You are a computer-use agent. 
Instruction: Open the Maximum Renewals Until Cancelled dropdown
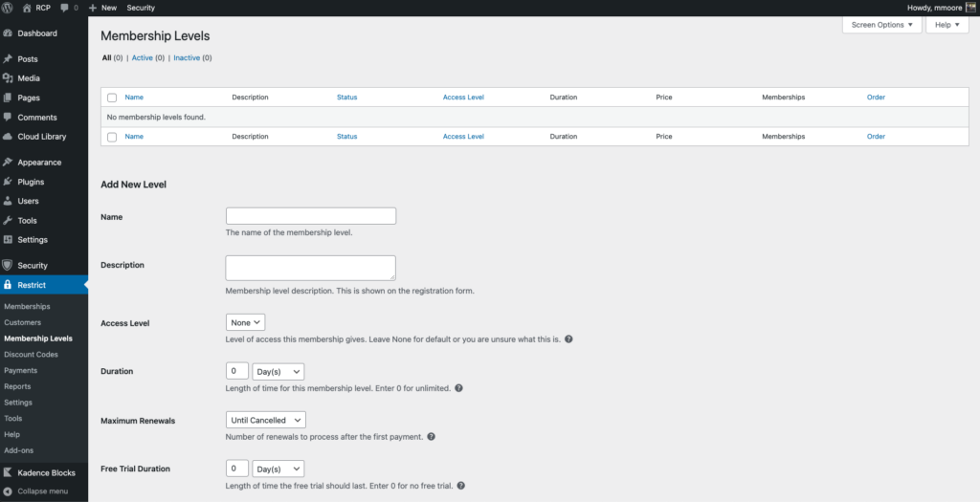(265, 420)
